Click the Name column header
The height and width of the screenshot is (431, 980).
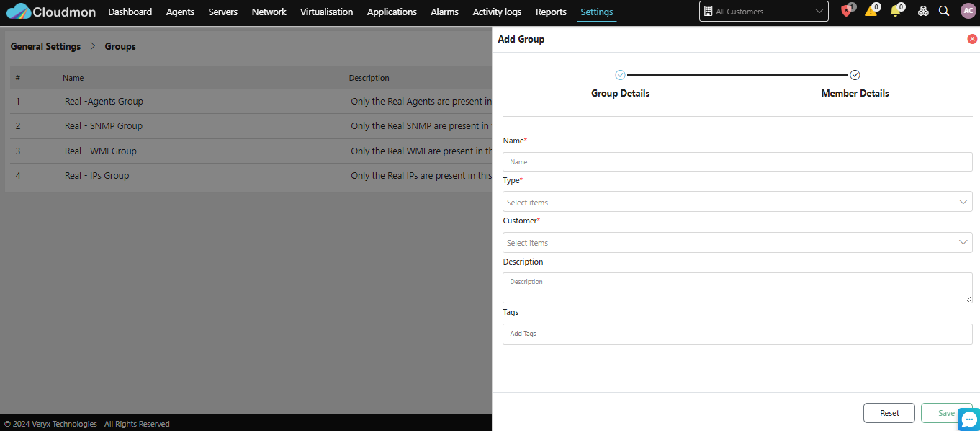coord(73,78)
